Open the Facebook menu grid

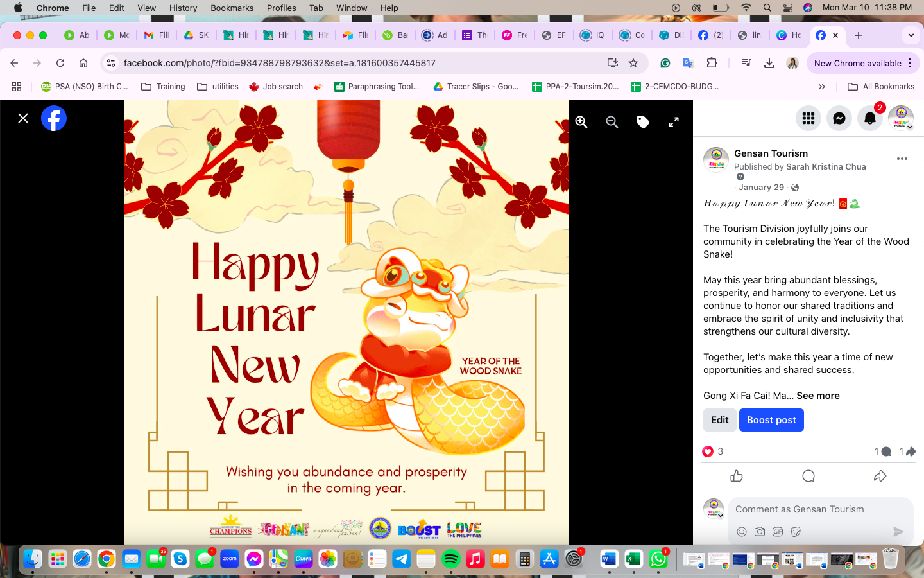point(809,118)
